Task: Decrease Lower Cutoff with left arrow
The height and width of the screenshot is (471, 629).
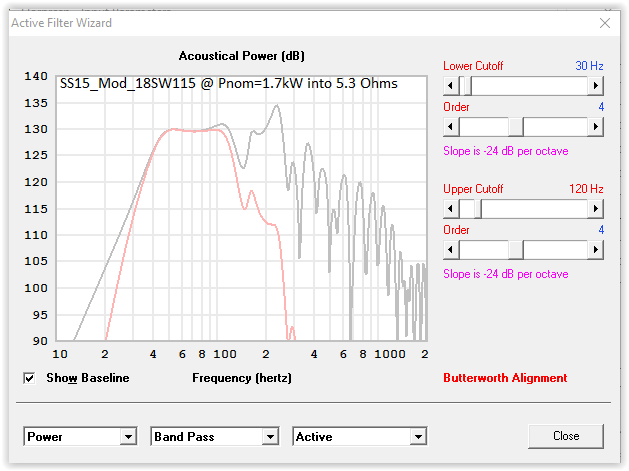Action: point(451,85)
